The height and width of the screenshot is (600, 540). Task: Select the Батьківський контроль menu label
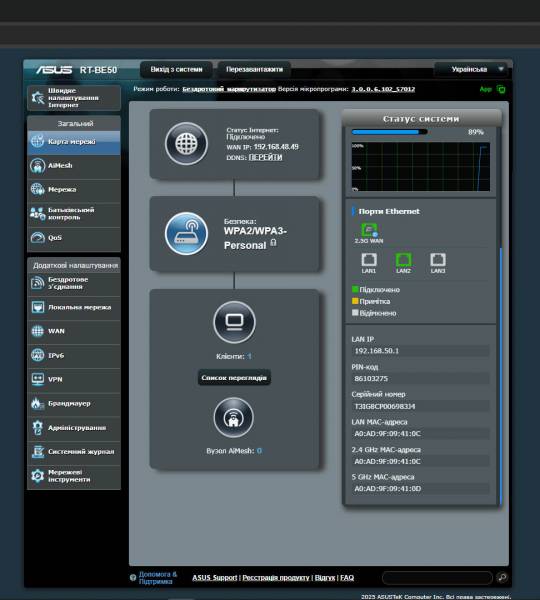71,214
